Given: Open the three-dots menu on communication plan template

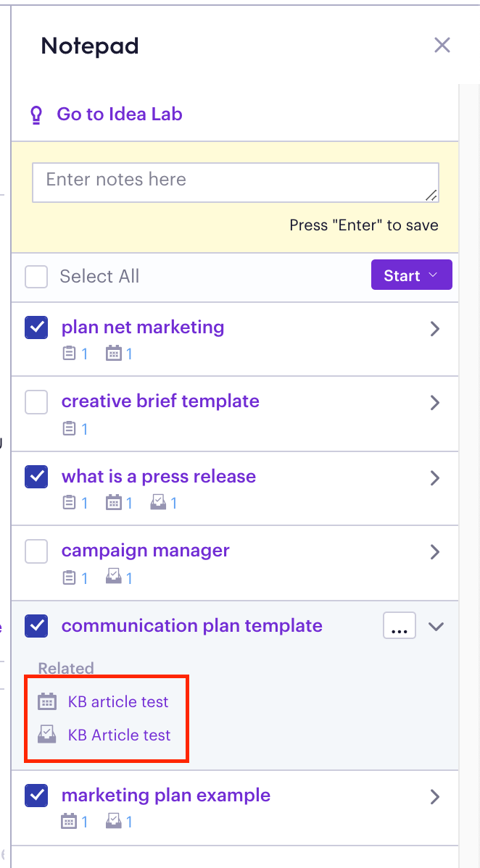Looking at the screenshot, I should 400,625.
